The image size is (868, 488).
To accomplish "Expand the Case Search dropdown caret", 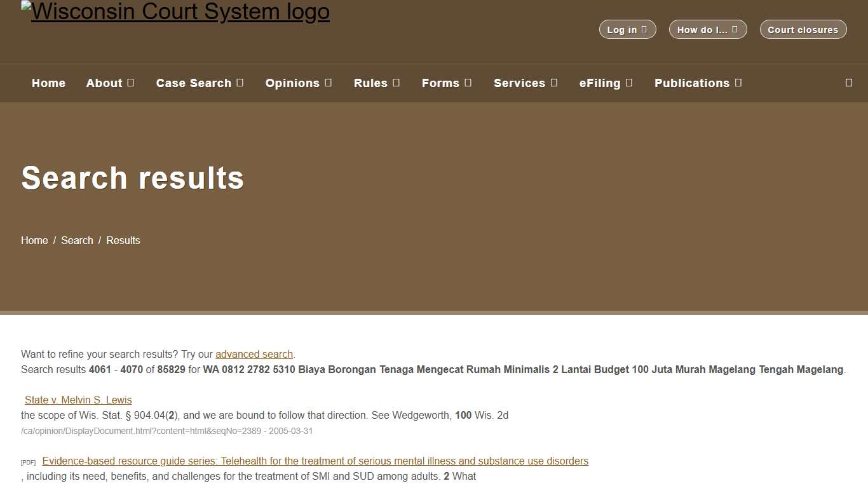I will tap(240, 83).
